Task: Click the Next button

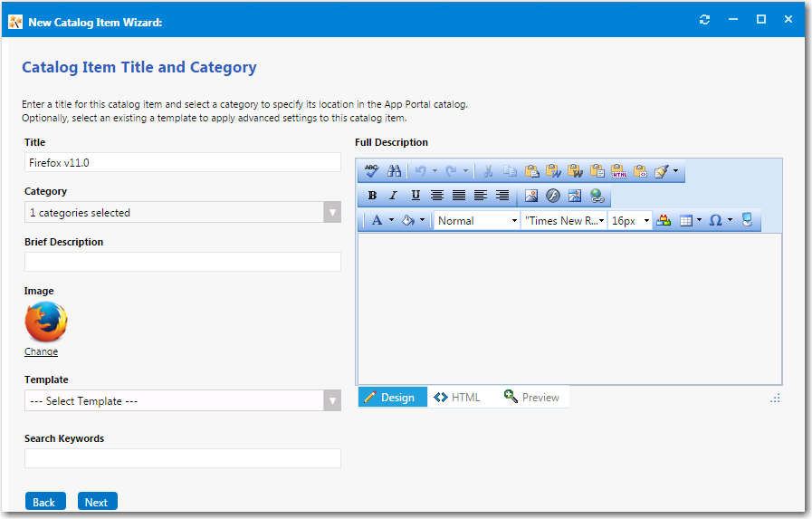Action: coord(97,502)
